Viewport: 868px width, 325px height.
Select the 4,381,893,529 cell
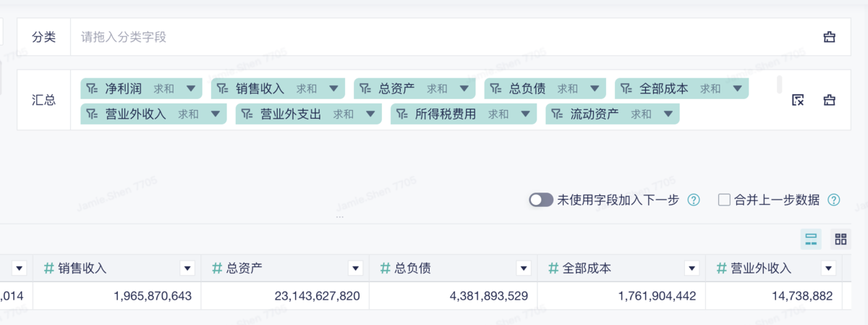click(454, 296)
